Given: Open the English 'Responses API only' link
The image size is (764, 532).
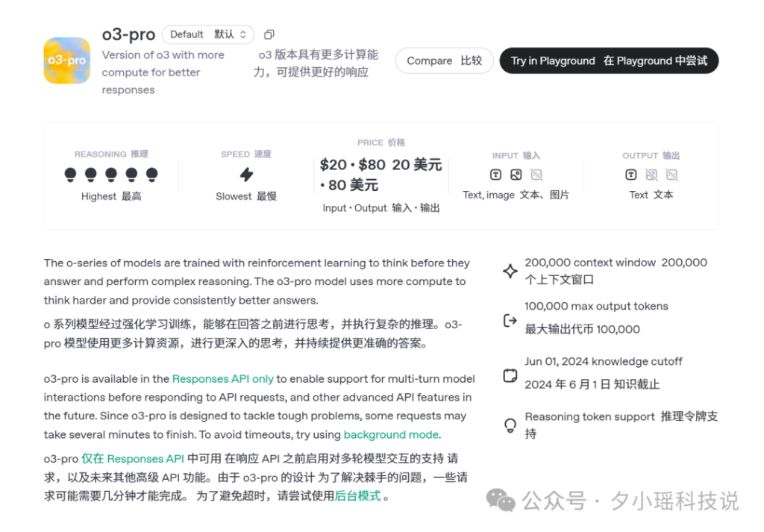Looking at the screenshot, I should 222,379.
